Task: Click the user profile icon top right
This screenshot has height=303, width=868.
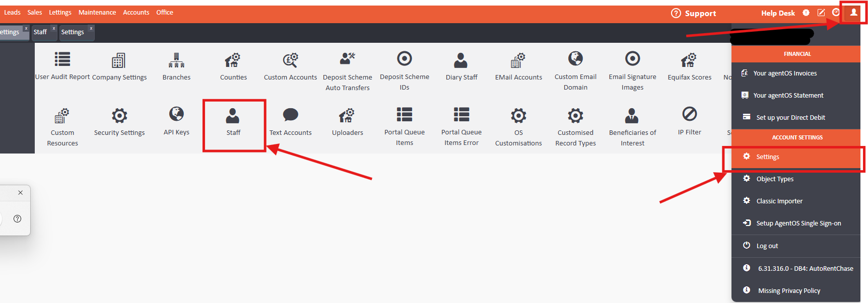Action: (x=854, y=13)
